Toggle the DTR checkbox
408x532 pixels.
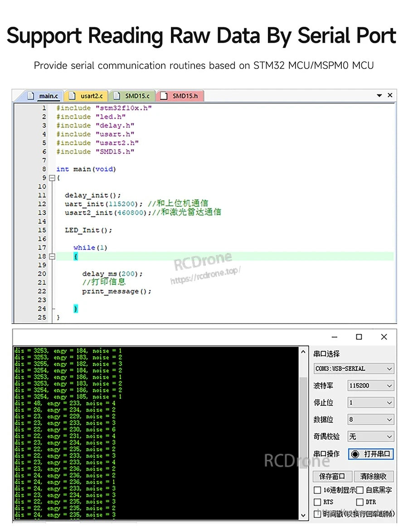pyautogui.click(x=360, y=502)
